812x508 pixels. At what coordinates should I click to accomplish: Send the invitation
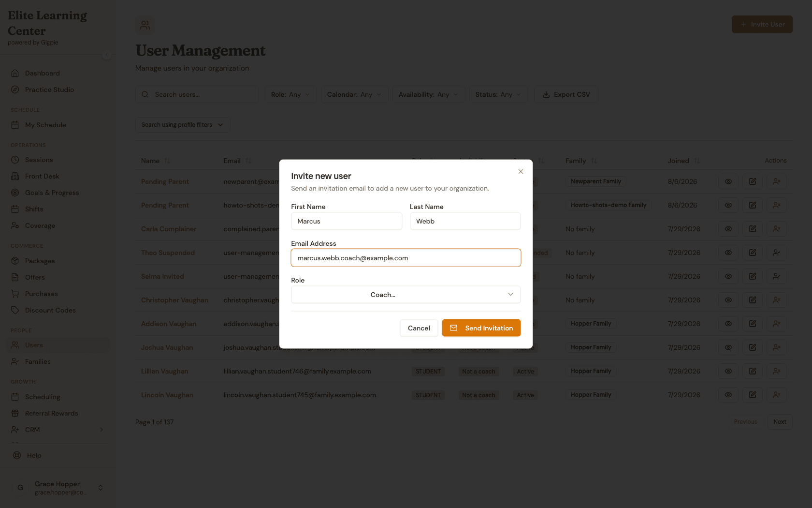coord(481,328)
